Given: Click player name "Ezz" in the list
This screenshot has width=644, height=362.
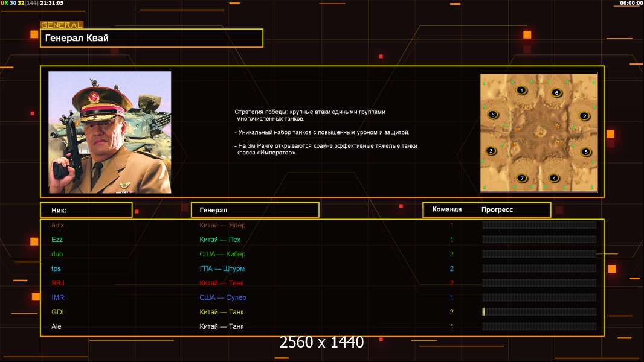Looking at the screenshot, I should tap(57, 240).
